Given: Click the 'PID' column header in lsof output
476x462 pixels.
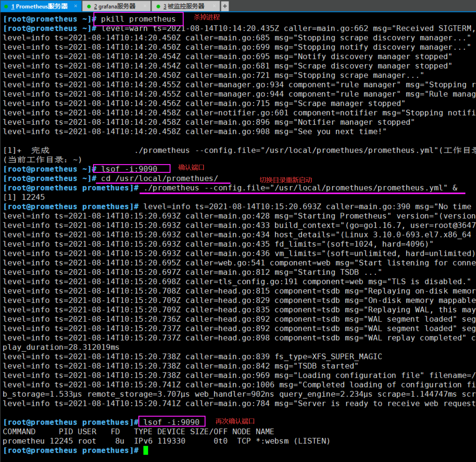Looking at the screenshot, I should click(66, 432).
